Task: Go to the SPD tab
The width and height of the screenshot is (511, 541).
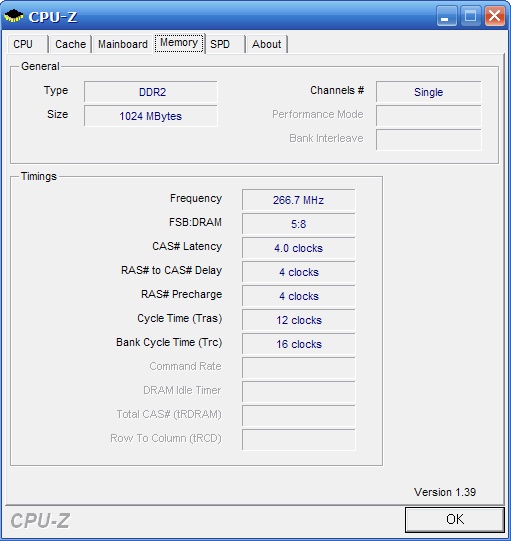Action: [225, 44]
